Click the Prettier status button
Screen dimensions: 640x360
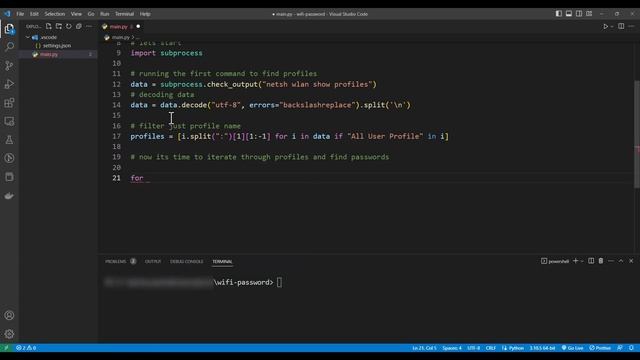pyautogui.click(x=600, y=348)
